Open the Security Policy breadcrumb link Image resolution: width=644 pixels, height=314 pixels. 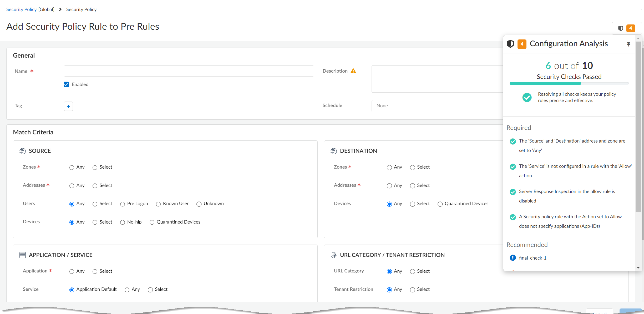point(21,9)
